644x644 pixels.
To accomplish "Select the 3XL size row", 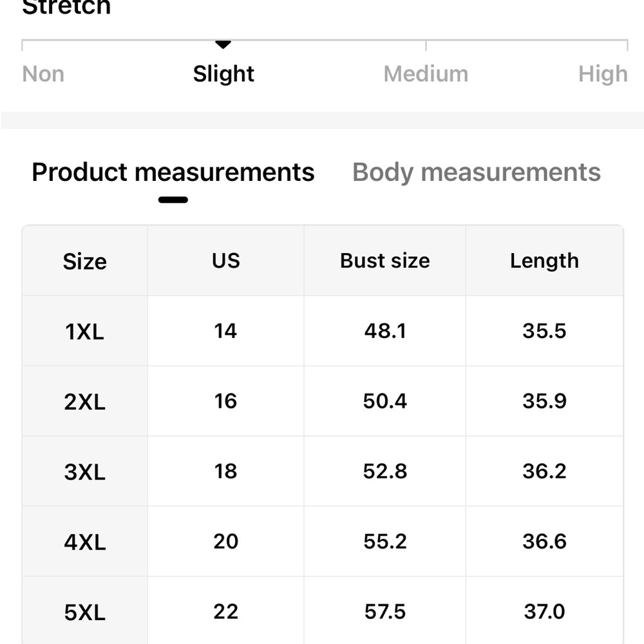I will 84,471.
